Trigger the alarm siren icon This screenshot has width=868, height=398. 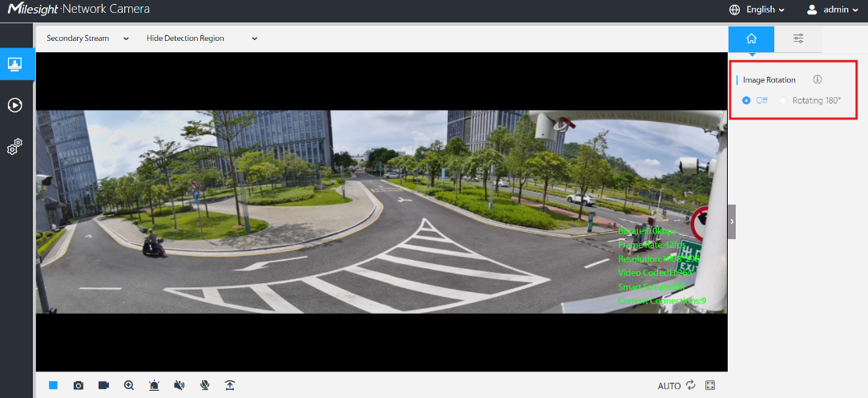click(154, 385)
